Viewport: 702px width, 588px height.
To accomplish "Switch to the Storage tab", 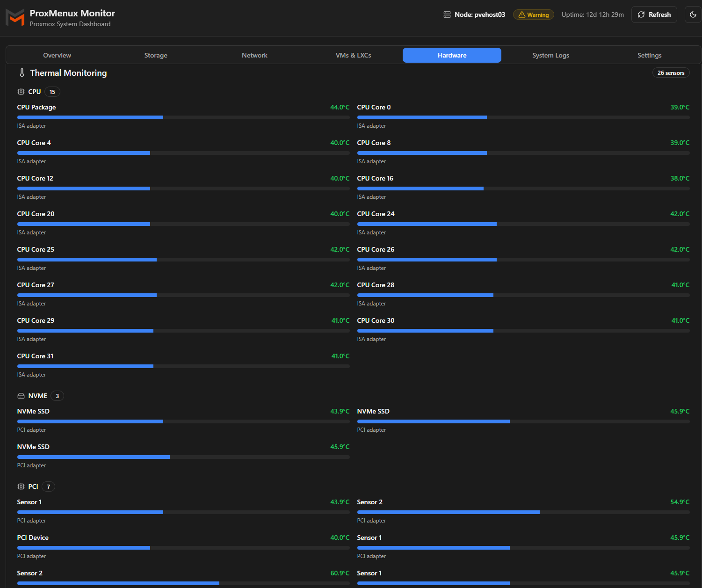I will pos(156,55).
